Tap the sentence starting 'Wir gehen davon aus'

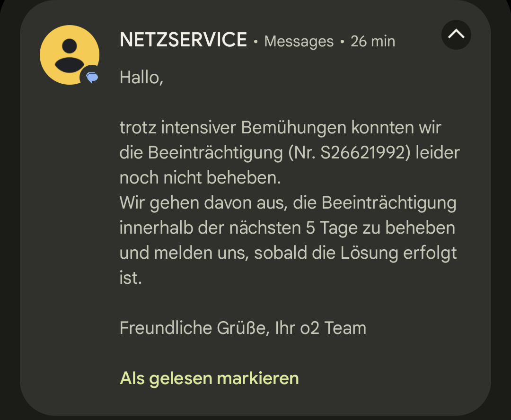point(288,203)
